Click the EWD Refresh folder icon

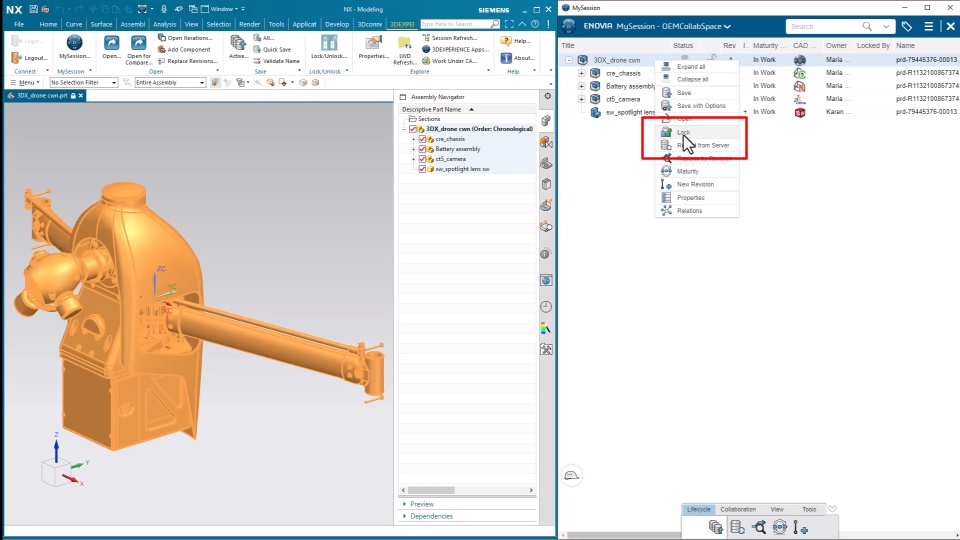(x=404, y=42)
